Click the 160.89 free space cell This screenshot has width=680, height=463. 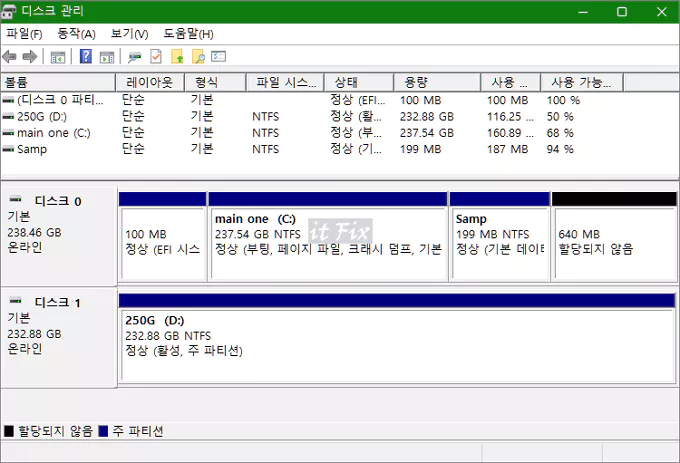510,133
